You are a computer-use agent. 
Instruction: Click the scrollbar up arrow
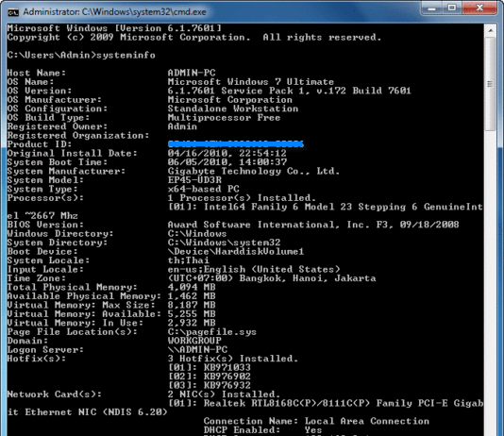click(491, 30)
